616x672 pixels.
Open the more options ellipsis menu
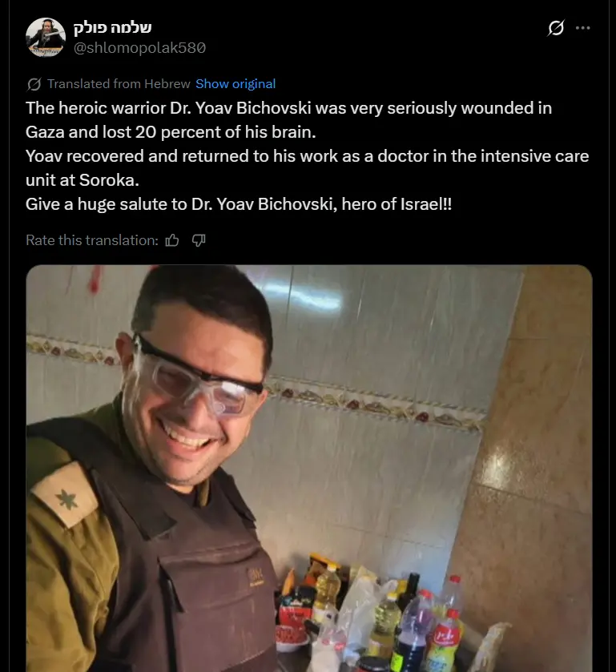(583, 28)
